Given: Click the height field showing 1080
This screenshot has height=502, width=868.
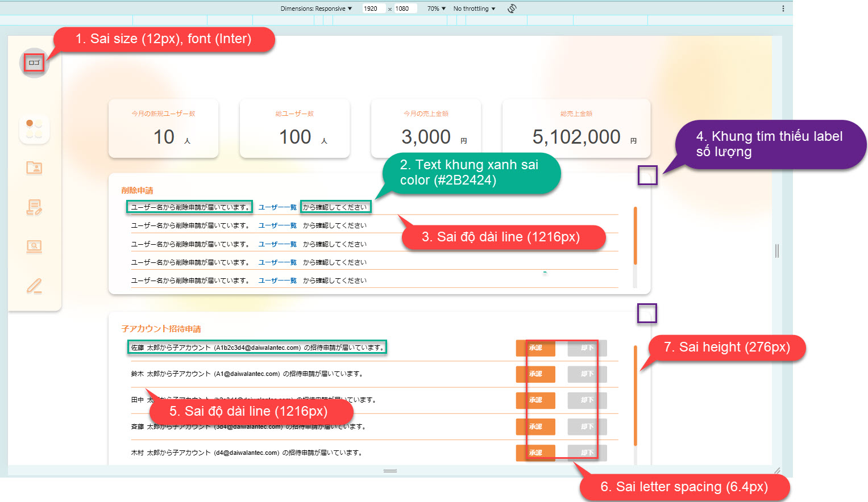Looking at the screenshot, I should [x=405, y=9].
